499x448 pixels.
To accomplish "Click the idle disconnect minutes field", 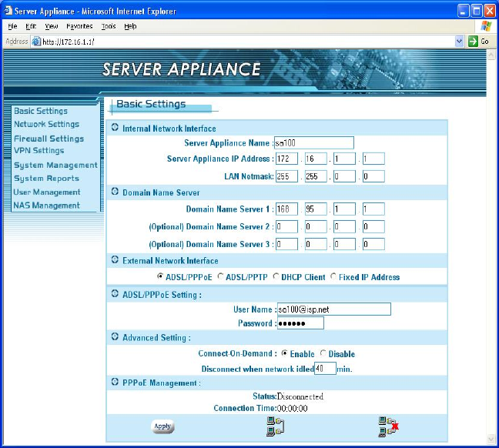I will [325, 369].
